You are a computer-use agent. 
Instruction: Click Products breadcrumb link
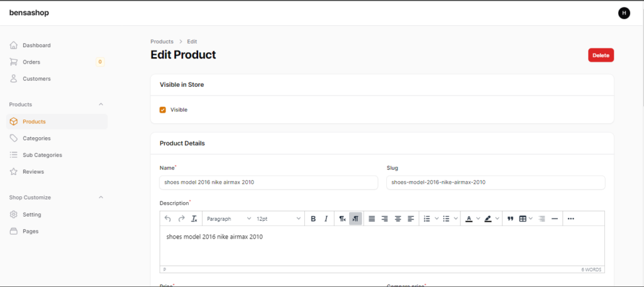(x=162, y=42)
